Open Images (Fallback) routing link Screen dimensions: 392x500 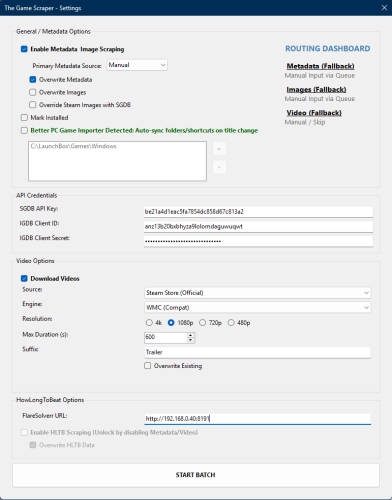point(316,89)
